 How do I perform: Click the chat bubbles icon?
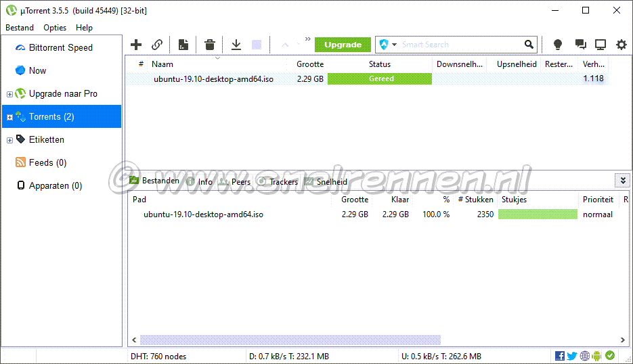tap(580, 45)
